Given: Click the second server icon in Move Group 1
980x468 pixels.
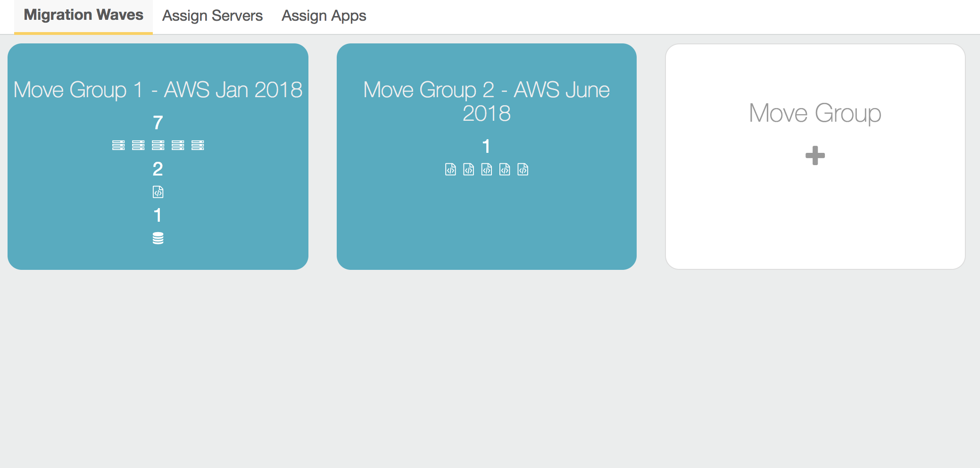Looking at the screenshot, I should [x=138, y=145].
